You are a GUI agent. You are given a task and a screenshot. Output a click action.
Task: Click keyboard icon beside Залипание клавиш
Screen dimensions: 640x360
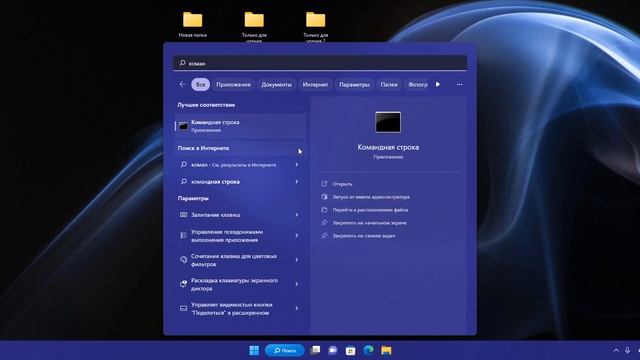[183, 215]
